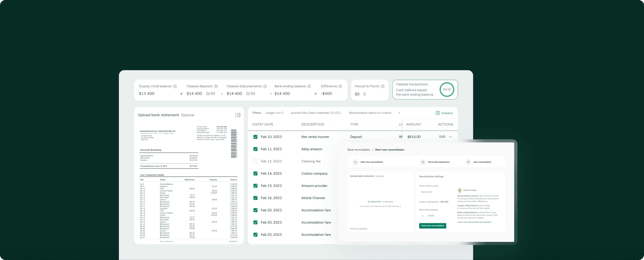Open the Ledger is in C filter
This screenshot has height=260, width=644.
(x=274, y=113)
